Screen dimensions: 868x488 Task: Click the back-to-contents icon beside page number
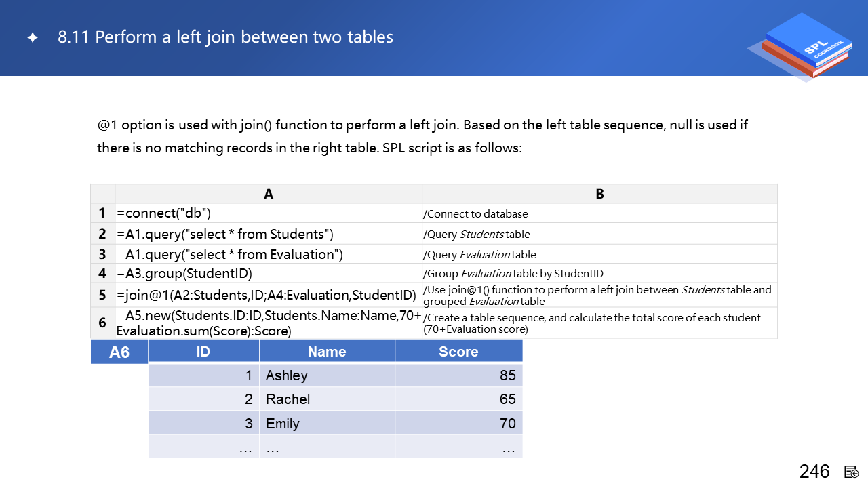(852, 472)
